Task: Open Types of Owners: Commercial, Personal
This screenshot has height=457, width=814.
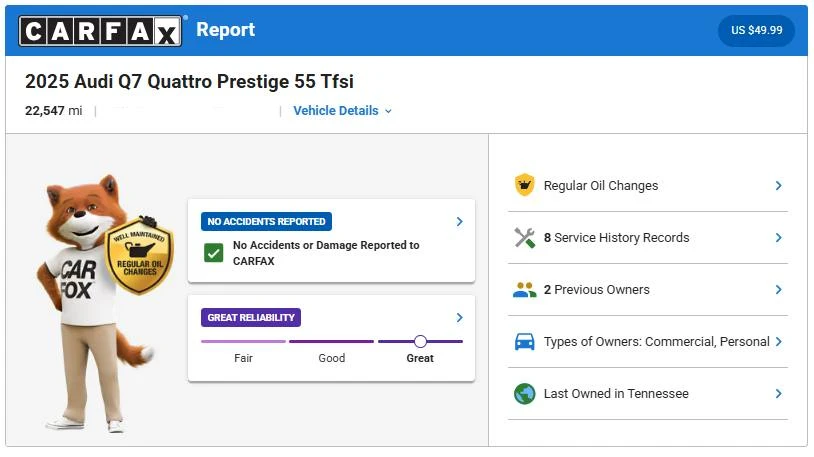Action: pos(648,341)
